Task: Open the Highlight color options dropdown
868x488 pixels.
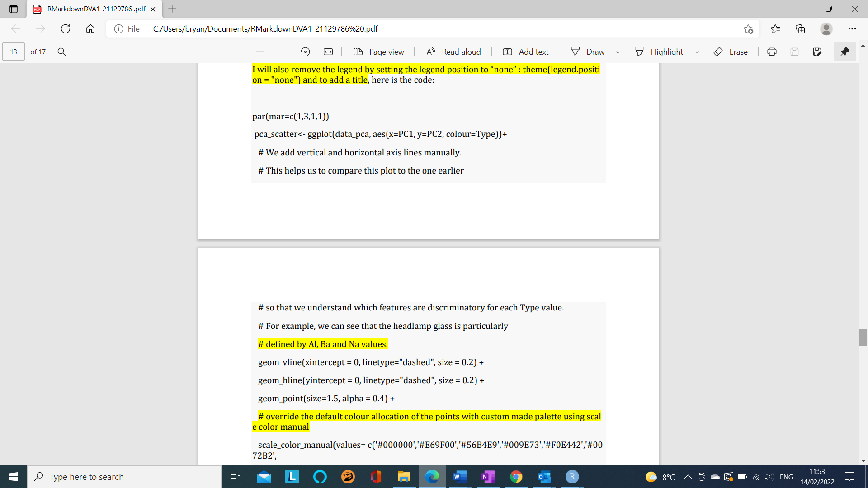Action: [697, 52]
